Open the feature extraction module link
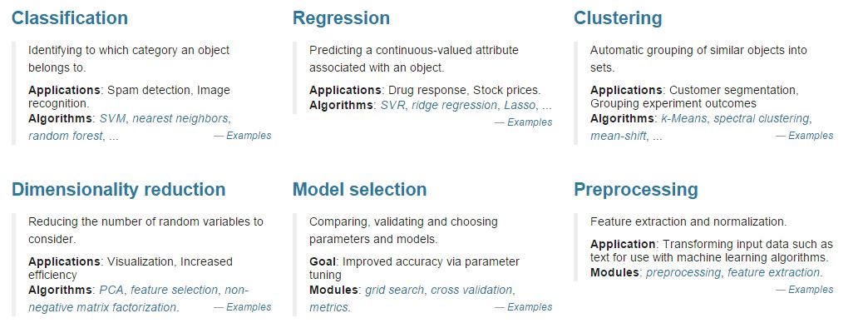 [x=774, y=272]
